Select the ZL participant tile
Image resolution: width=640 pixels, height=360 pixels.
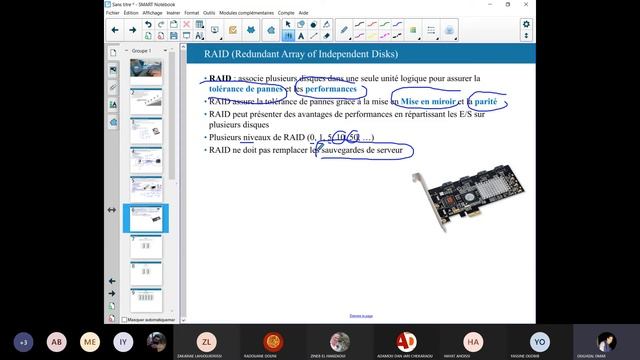pos(207,342)
